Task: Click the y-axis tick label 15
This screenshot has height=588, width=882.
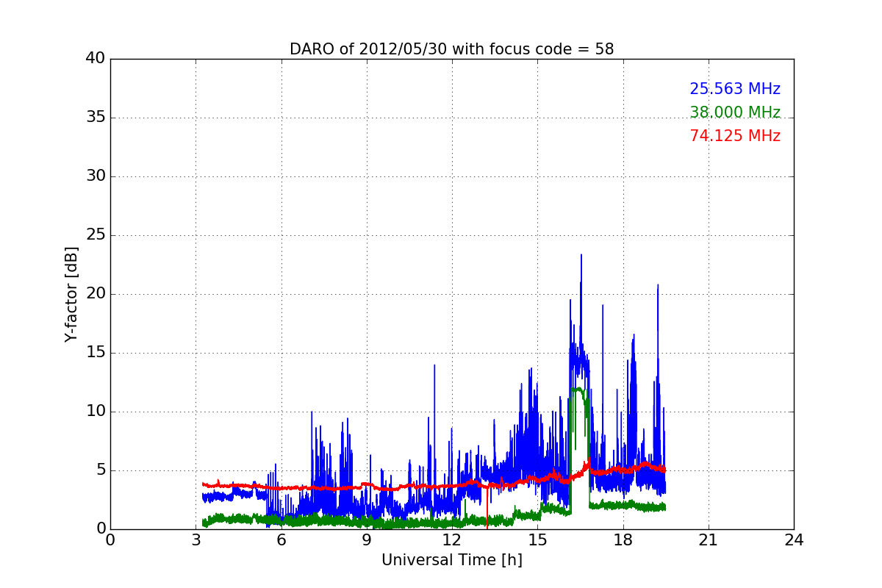Action: point(96,353)
